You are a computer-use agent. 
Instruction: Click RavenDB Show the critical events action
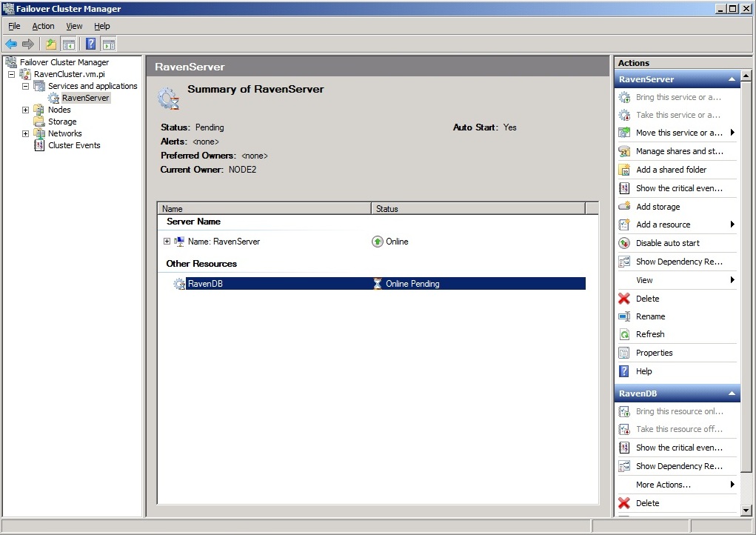point(679,448)
